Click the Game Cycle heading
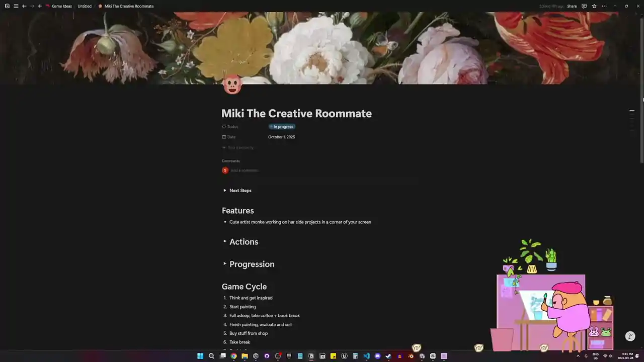The width and height of the screenshot is (644, 362). point(244,287)
